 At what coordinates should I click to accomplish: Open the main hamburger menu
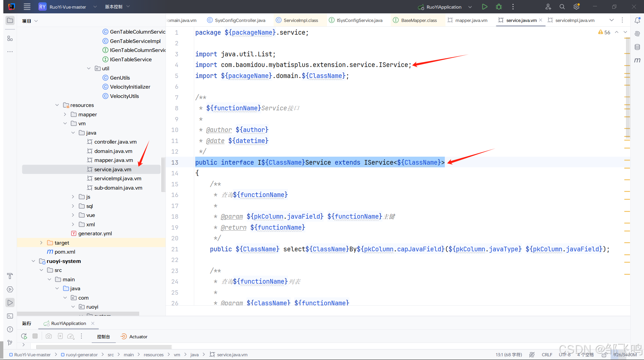coord(27,7)
